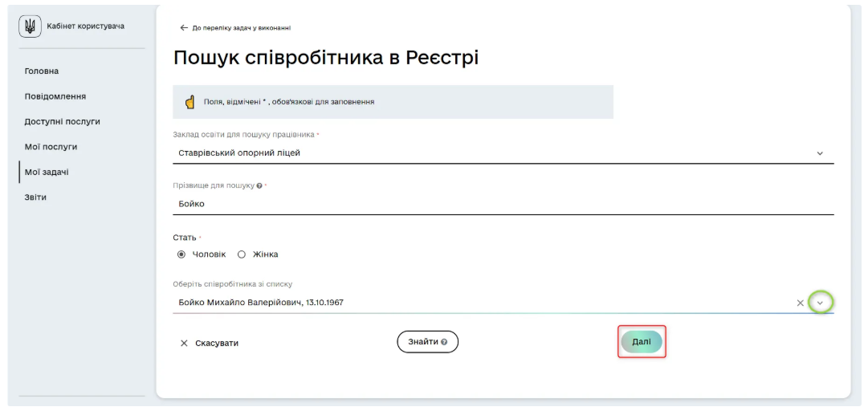Select the Чоловік radio button
The image size is (868, 411).
pos(181,254)
